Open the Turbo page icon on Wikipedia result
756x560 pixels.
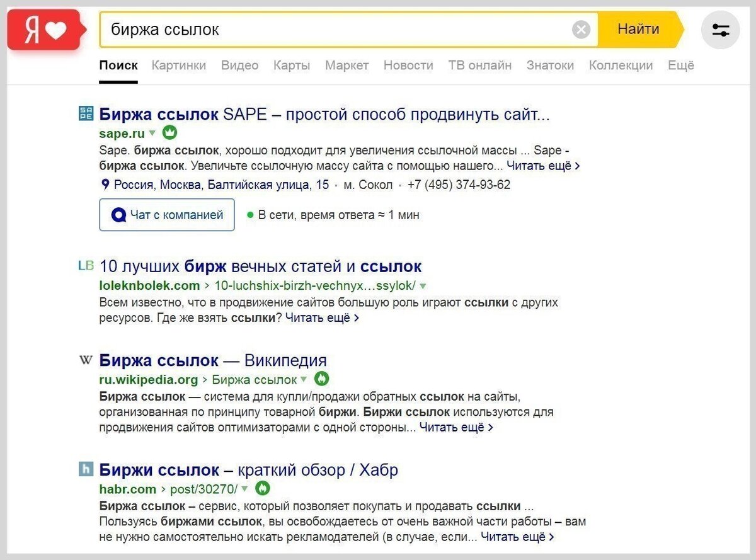(x=323, y=379)
